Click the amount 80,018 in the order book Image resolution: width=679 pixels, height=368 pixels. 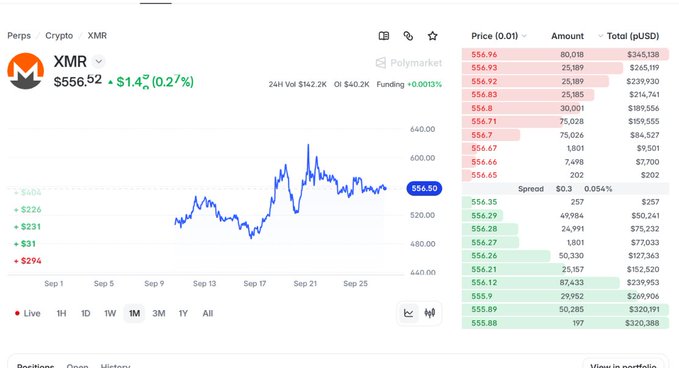572,55
